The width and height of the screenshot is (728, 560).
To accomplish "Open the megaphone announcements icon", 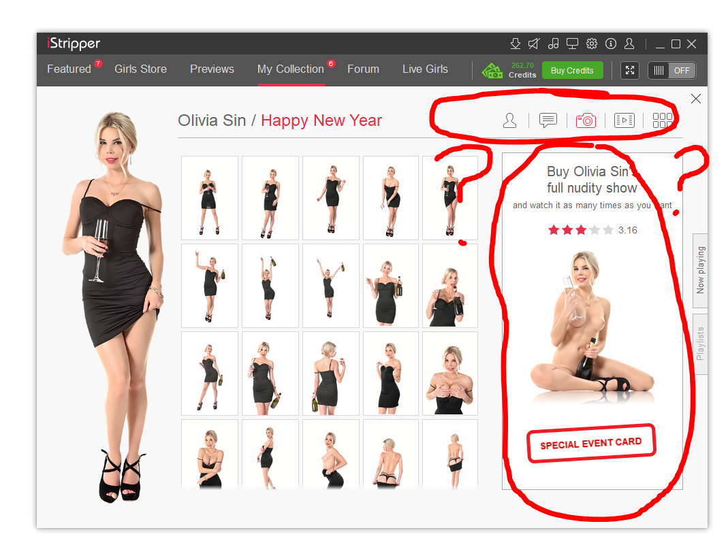I will pos(534,44).
